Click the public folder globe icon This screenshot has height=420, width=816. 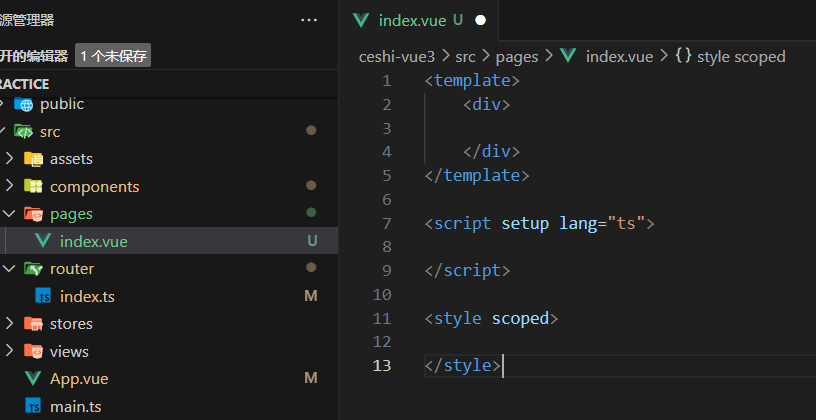(x=23, y=104)
